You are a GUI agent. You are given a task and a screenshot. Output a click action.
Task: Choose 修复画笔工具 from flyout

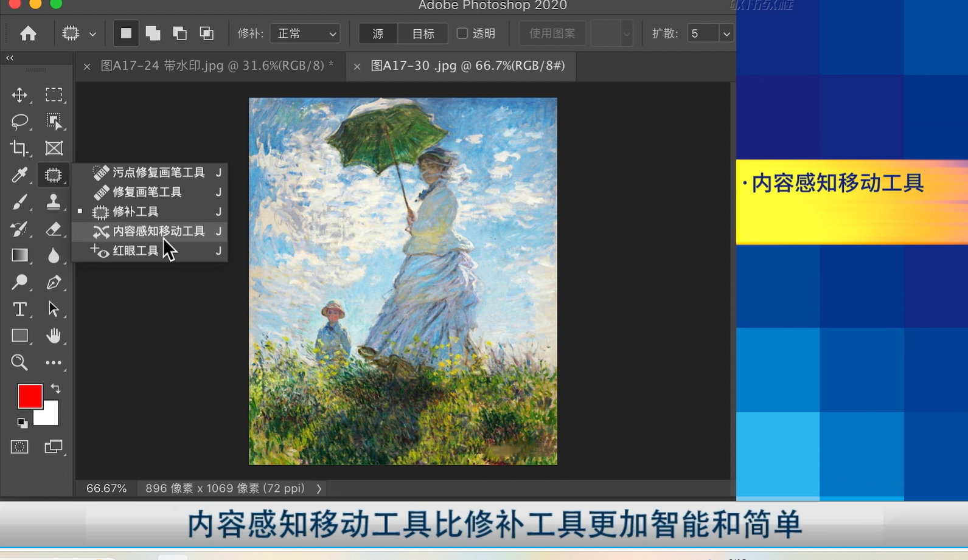click(150, 192)
